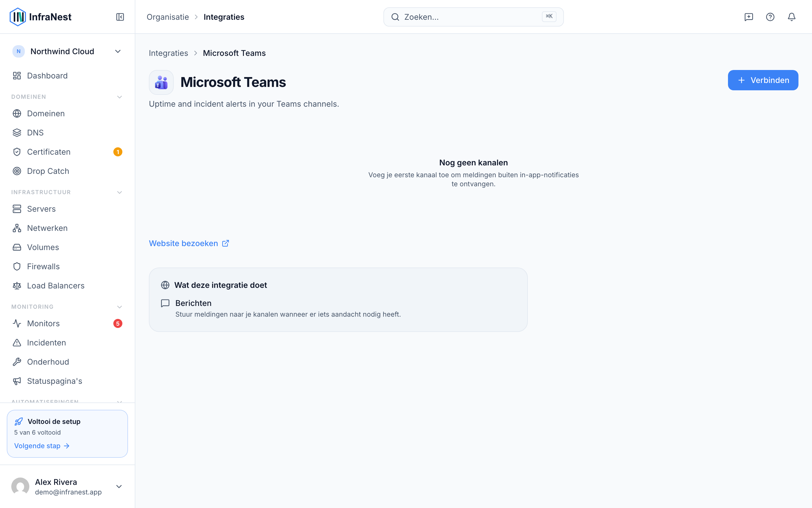Click the Nog geen kanalen heading
Image resolution: width=812 pixels, height=508 pixels.
pyautogui.click(x=473, y=163)
